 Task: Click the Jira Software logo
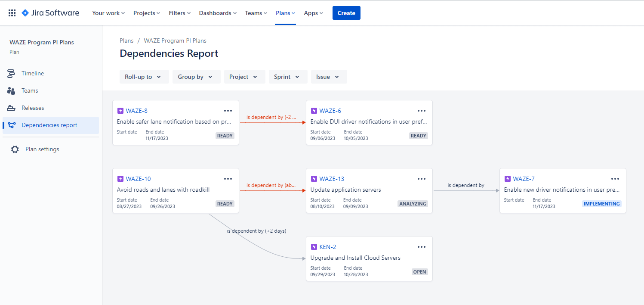(50, 13)
